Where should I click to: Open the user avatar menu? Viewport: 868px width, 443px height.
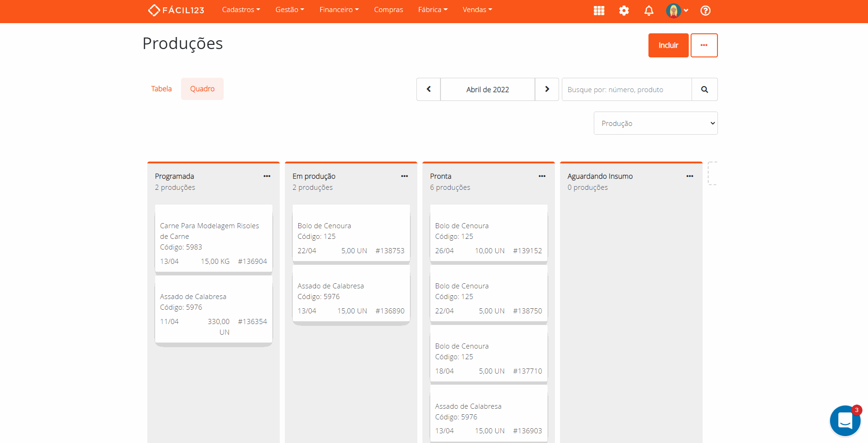point(677,11)
